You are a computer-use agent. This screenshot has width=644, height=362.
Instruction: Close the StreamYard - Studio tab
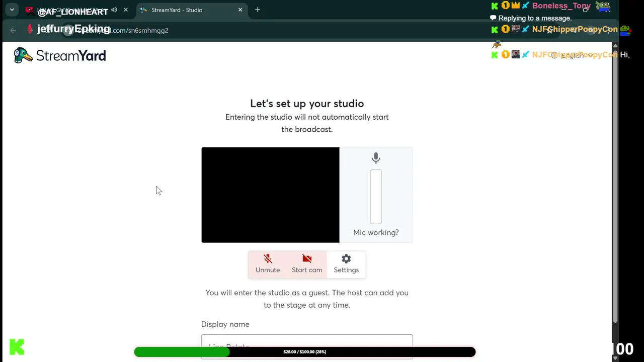[x=240, y=10]
